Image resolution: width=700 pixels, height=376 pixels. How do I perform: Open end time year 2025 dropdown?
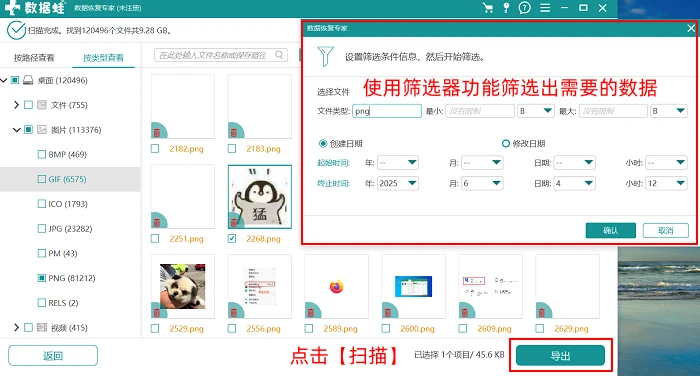pos(398,183)
